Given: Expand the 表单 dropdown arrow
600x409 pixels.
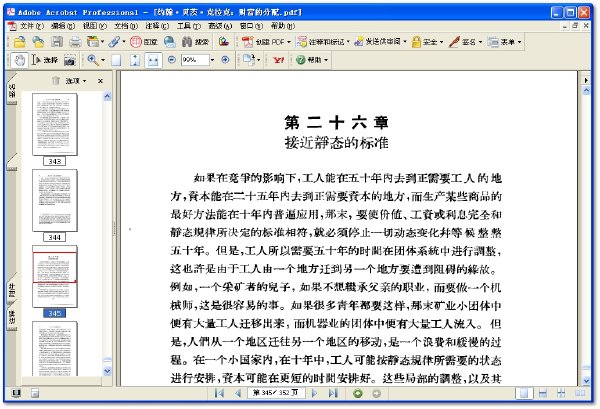Looking at the screenshot, I should (x=519, y=42).
